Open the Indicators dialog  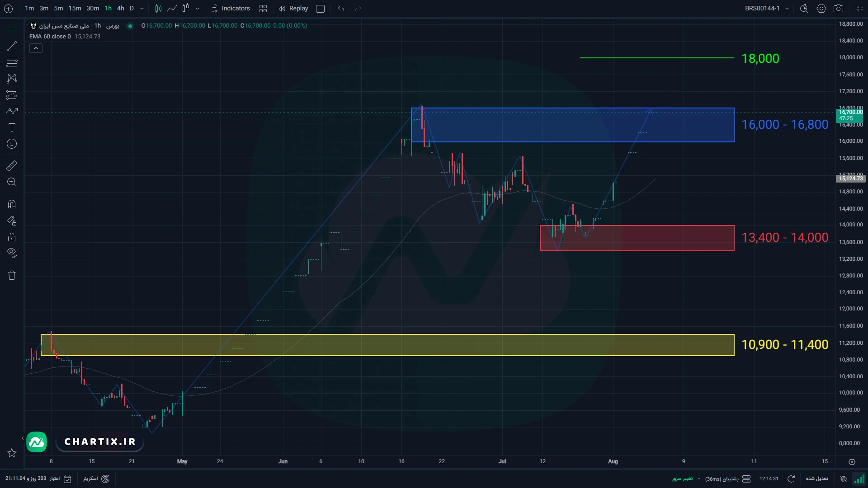point(231,9)
